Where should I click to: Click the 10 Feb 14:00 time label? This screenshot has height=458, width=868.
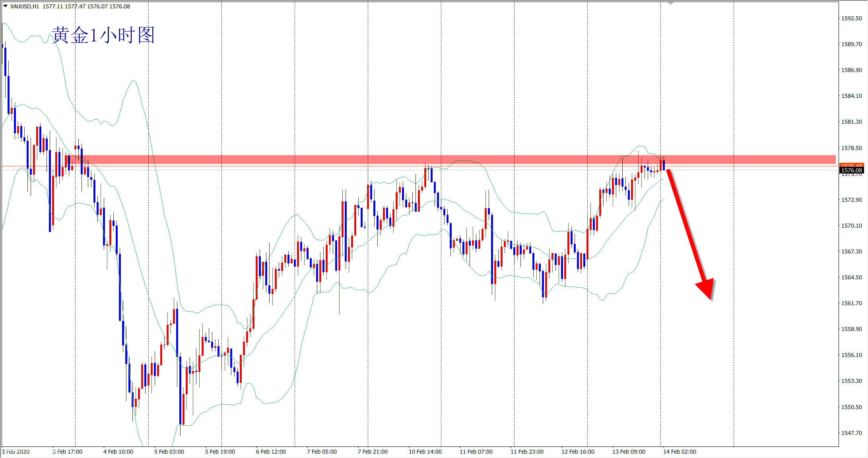pyautogui.click(x=425, y=452)
